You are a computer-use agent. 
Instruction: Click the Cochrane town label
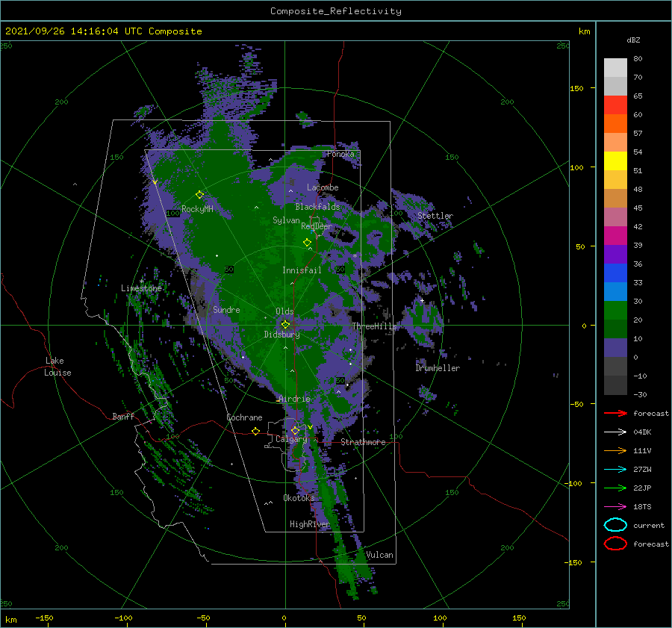click(244, 417)
